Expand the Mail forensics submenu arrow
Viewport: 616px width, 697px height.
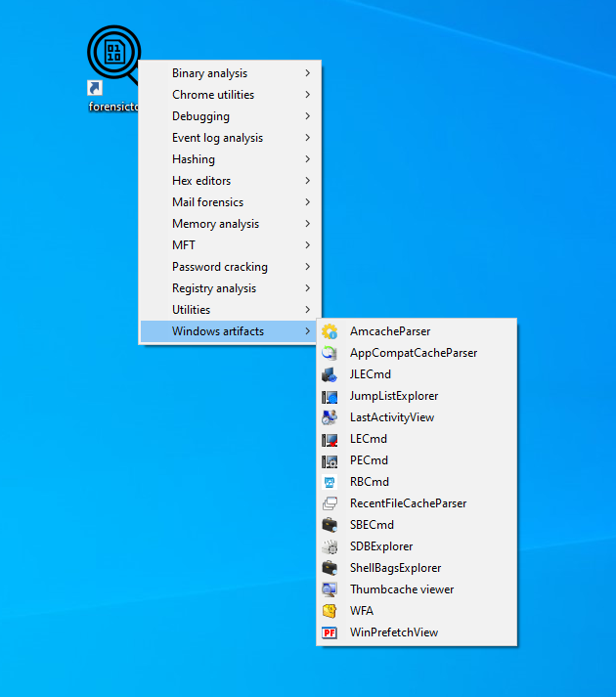(308, 201)
